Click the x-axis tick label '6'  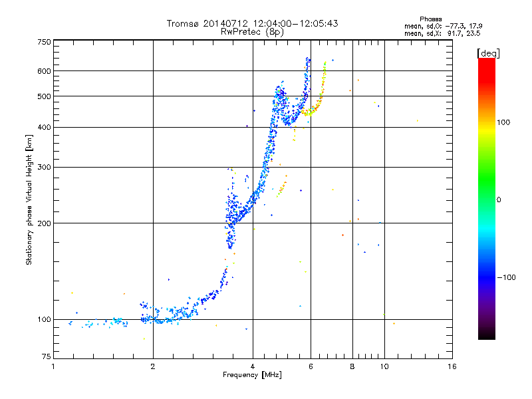coord(311,366)
